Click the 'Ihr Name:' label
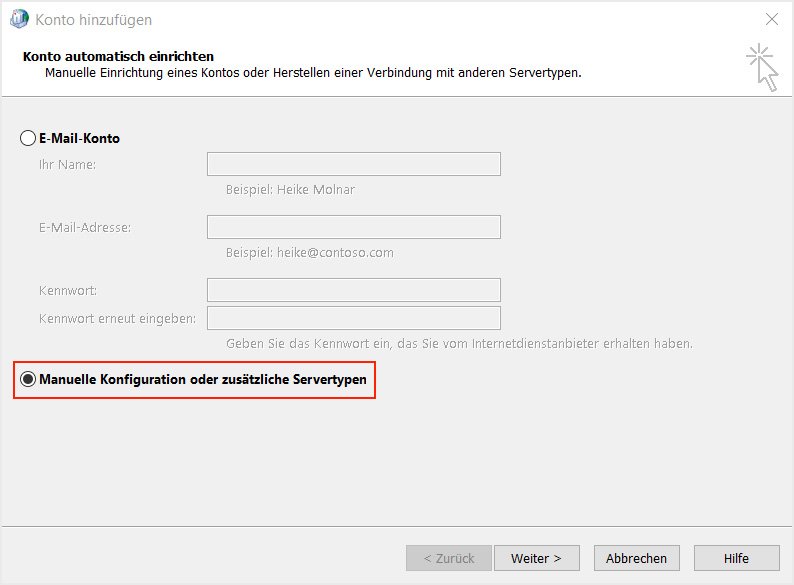 [67, 165]
